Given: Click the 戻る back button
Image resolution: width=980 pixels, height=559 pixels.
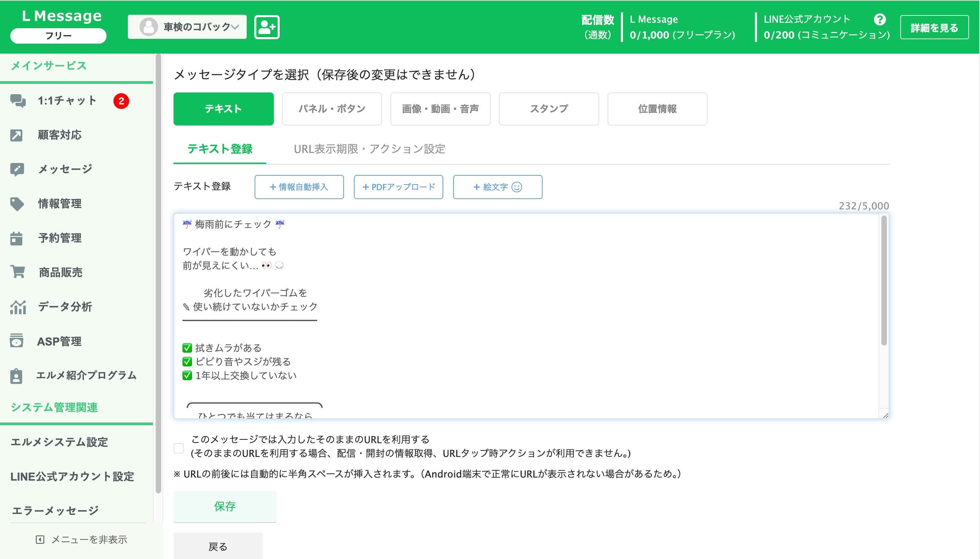Looking at the screenshot, I should coord(218,546).
